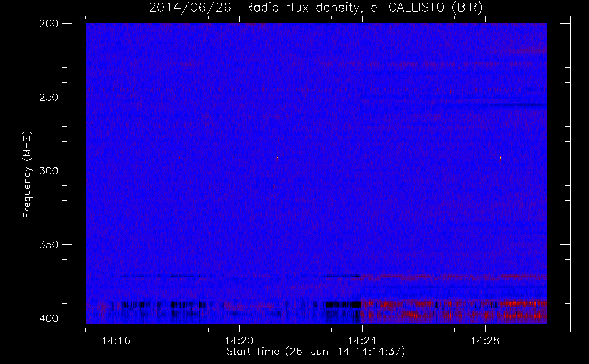Click the 250 frequency tick label

click(48, 97)
